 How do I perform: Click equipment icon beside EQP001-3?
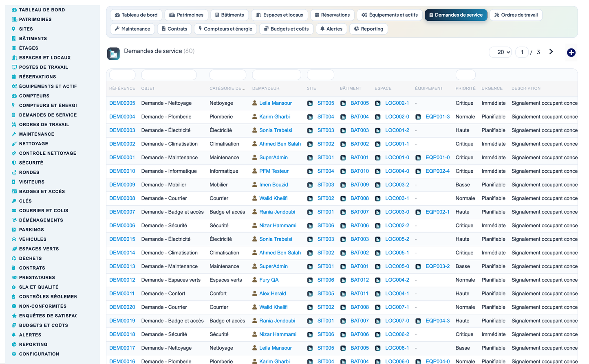(418, 117)
